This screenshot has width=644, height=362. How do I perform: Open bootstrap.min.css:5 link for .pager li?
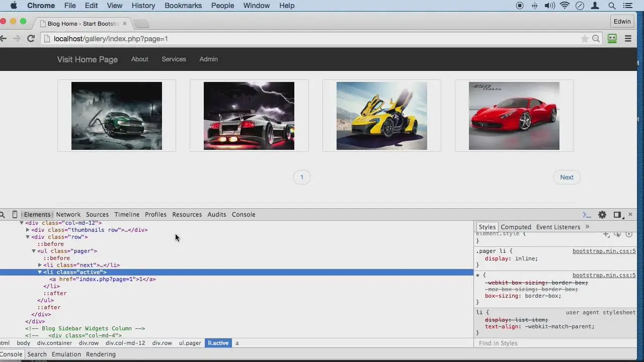pos(604,251)
